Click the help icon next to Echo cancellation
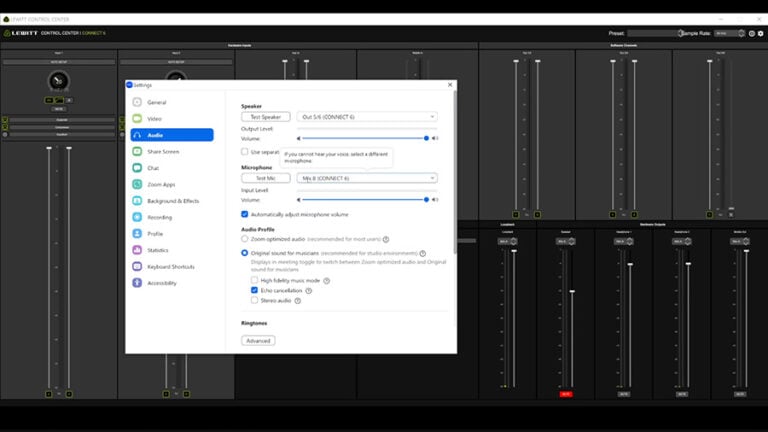This screenshot has width=768, height=432. [309, 290]
